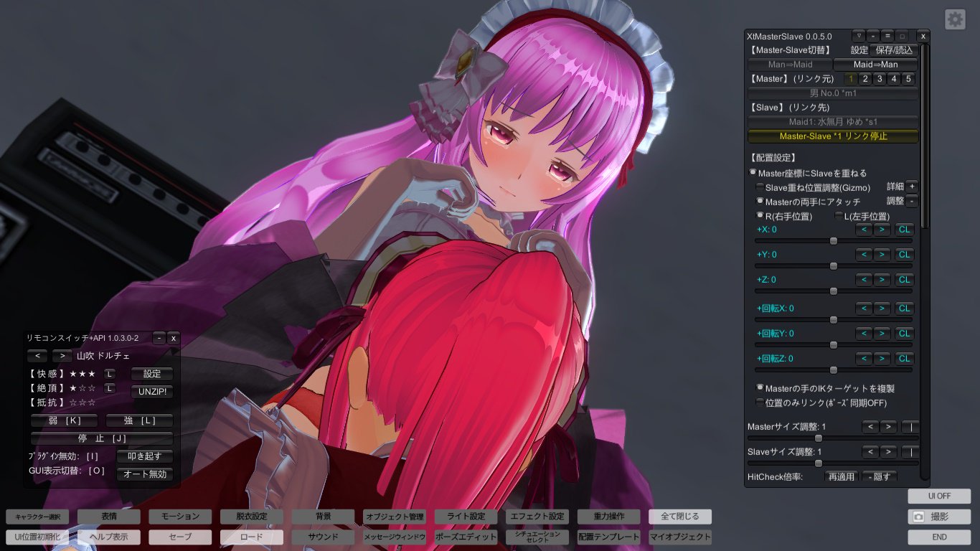Open 保存/読込 settings
The height and width of the screenshot is (551, 980).
[894, 50]
